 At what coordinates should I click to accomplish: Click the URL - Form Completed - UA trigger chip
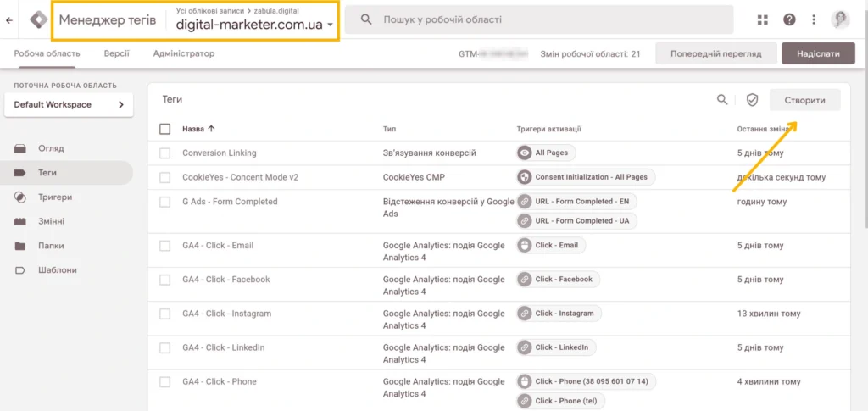point(576,220)
